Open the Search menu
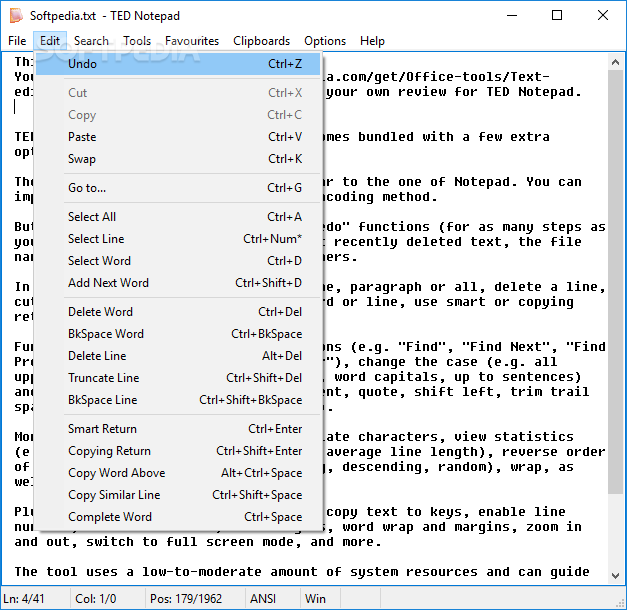 (x=91, y=41)
